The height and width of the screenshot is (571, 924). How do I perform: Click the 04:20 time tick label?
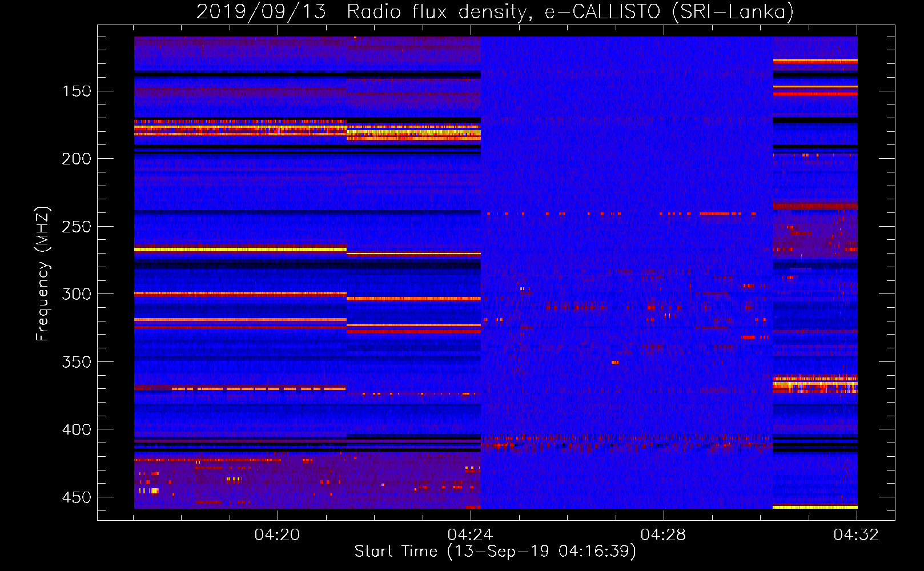pos(277,535)
